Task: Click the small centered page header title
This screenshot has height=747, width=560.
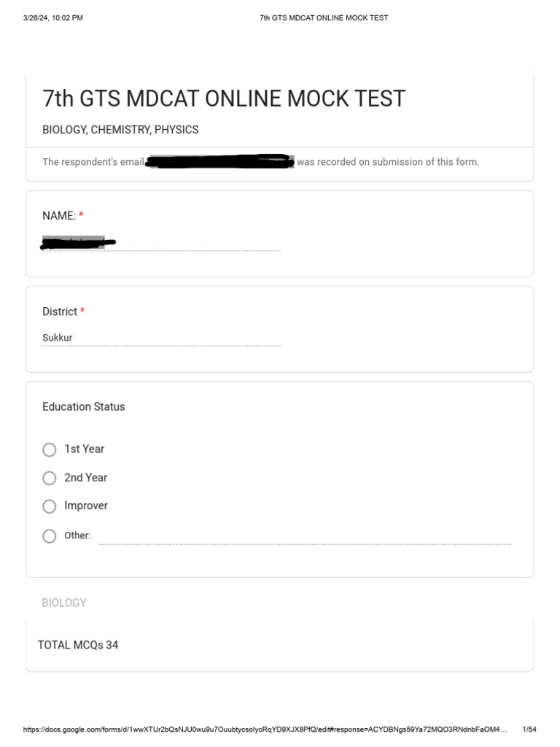Action: pyautogui.click(x=324, y=18)
